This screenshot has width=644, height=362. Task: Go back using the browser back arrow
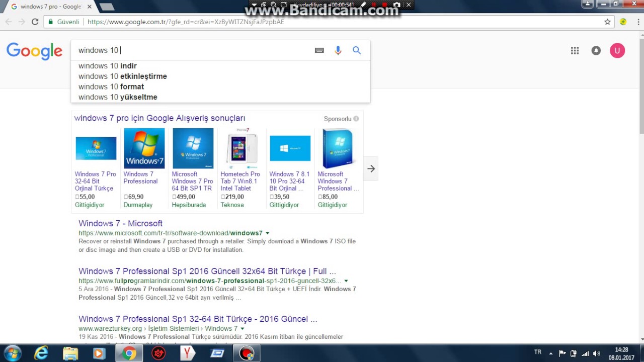(9, 22)
